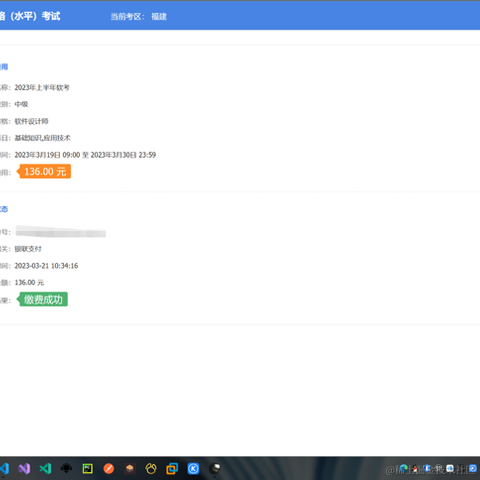Image resolution: width=480 pixels, height=480 pixels.
Task: Launch the Navicat icon in taskbar
Action: tap(151, 469)
